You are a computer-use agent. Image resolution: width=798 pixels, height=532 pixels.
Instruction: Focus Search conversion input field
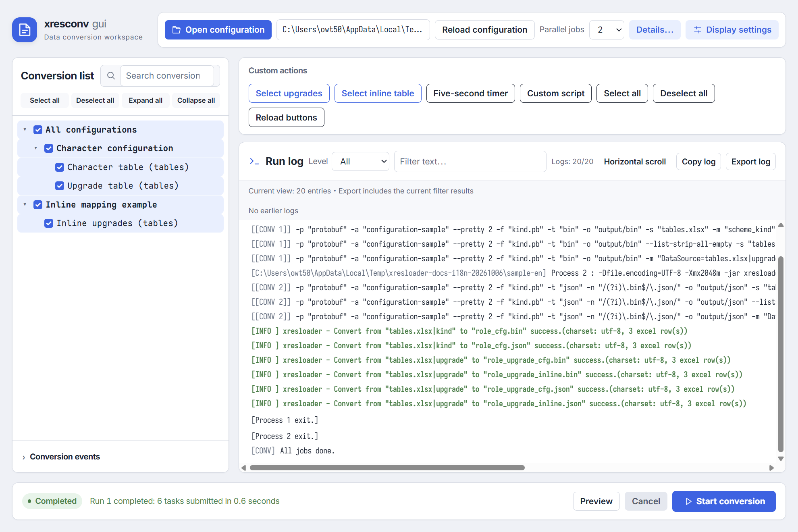pyautogui.click(x=167, y=76)
